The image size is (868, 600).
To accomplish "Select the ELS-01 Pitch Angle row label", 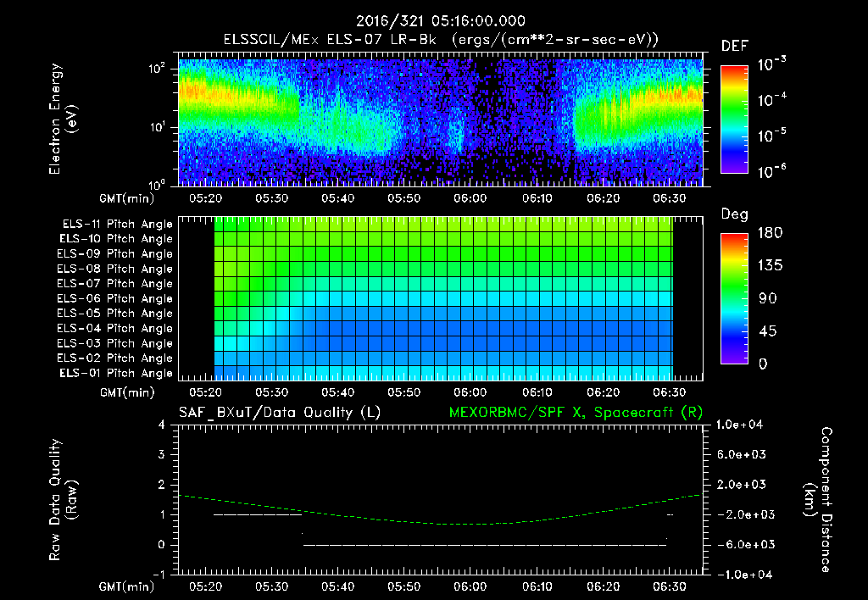I will point(116,373).
